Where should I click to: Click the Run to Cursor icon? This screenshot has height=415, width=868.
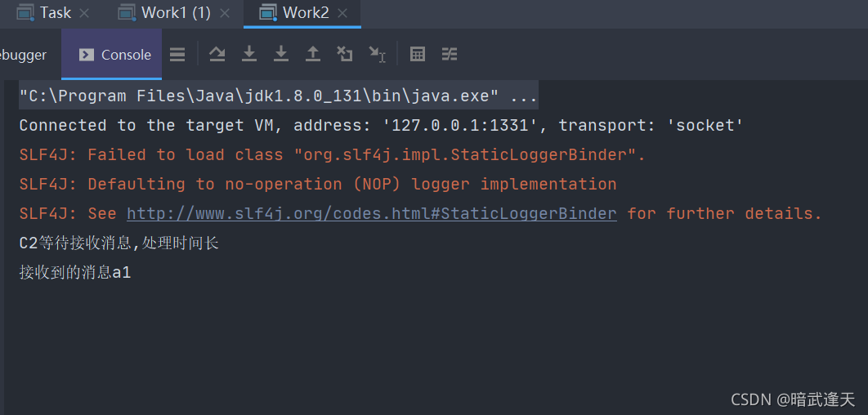point(377,54)
